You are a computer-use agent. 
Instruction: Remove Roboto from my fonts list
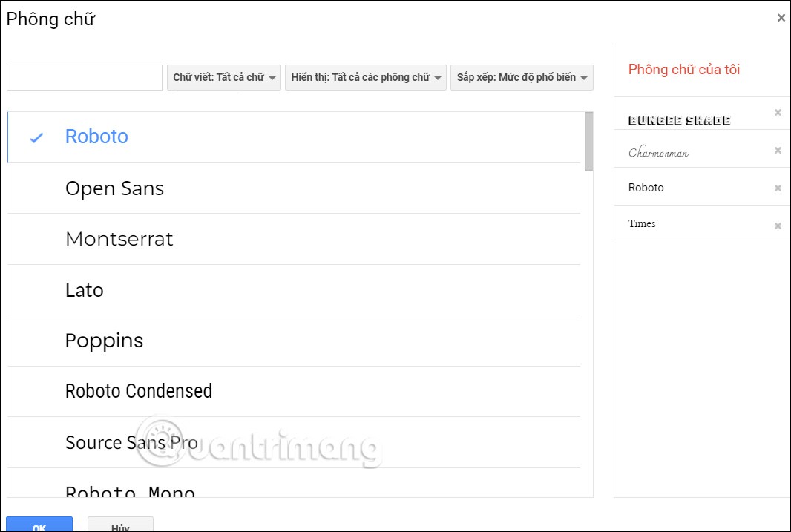pyautogui.click(x=778, y=188)
